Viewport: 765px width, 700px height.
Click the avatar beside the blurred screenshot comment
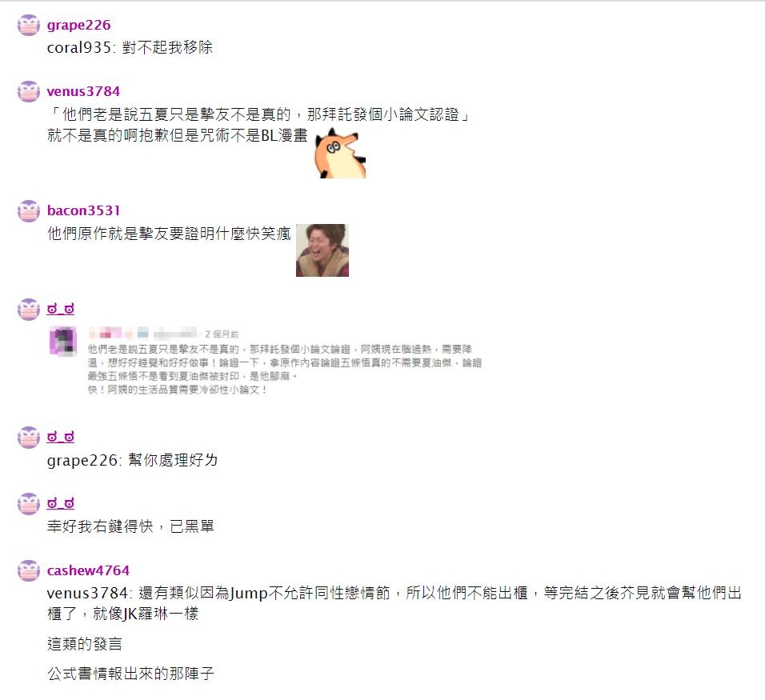pyautogui.click(x=29, y=310)
